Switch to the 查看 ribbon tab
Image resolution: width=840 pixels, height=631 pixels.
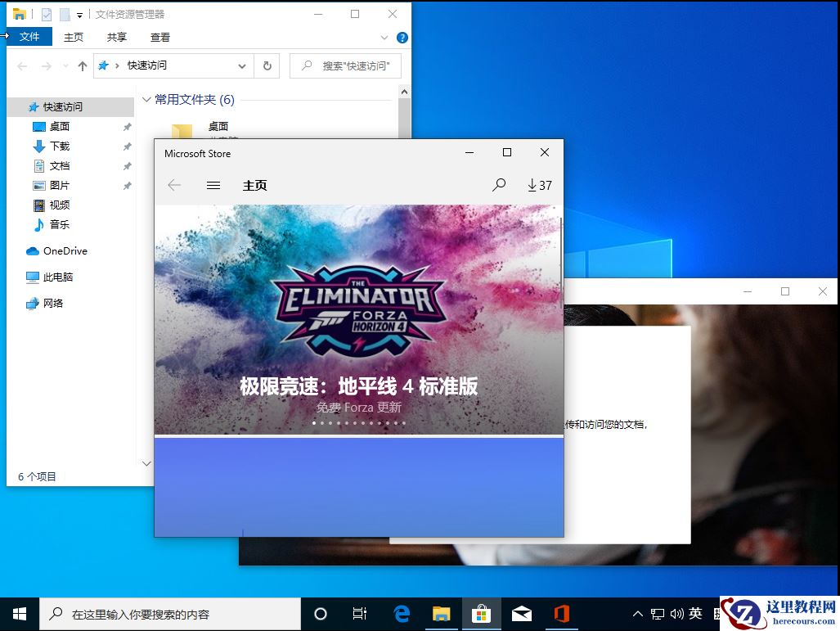[159, 37]
